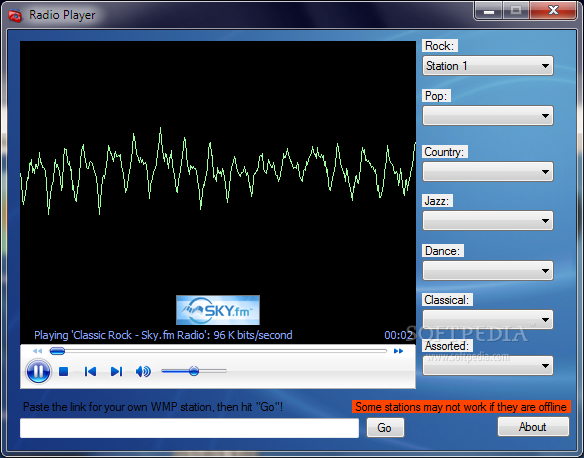This screenshot has width=584, height=458.
Task: Click the Classical: category label
Action: (447, 300)
